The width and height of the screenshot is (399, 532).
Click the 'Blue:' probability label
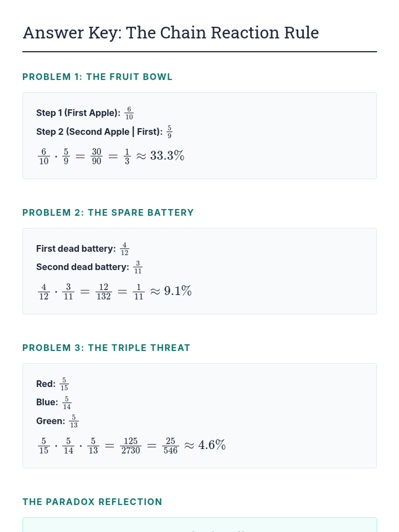pyautogui.click(x=47, y=402)
